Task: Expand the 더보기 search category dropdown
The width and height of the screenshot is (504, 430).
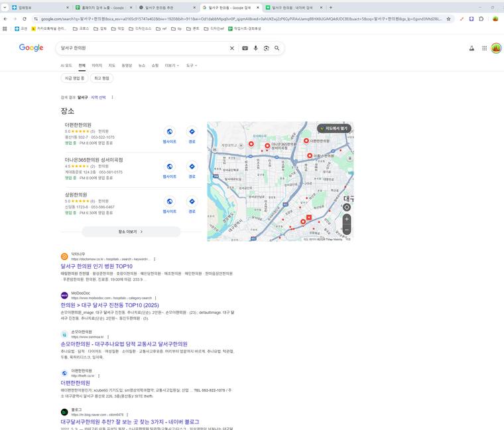Action: pos(172,66)
